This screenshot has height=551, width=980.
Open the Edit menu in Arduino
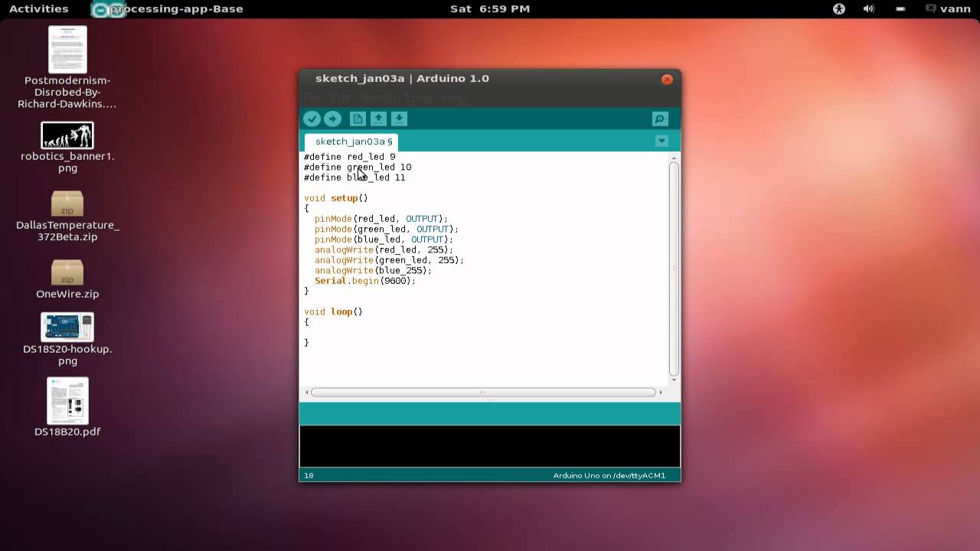tap(340, 97)
